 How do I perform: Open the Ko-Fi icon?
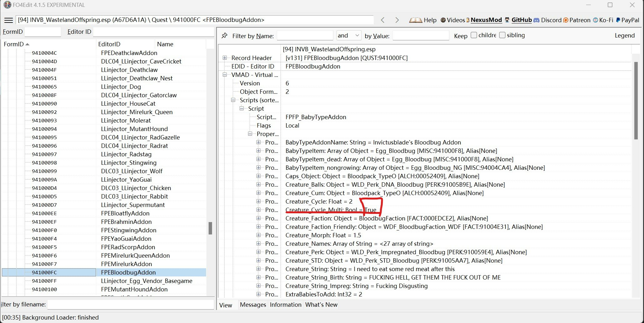[595, 20]
